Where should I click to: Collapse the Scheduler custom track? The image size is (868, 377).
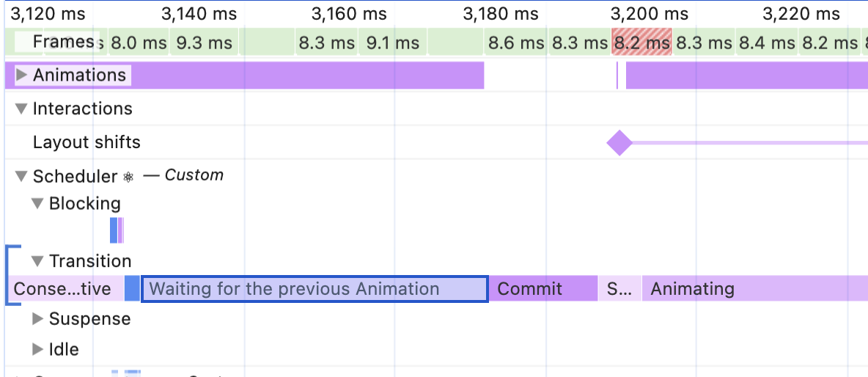tap(21, 176)
